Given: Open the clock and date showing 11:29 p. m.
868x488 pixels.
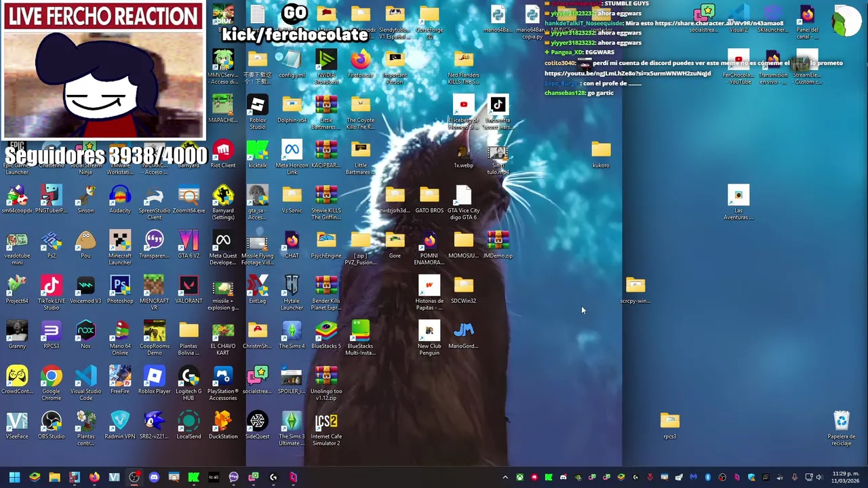Looking at the screenshot, I should (x=847, y=477).
